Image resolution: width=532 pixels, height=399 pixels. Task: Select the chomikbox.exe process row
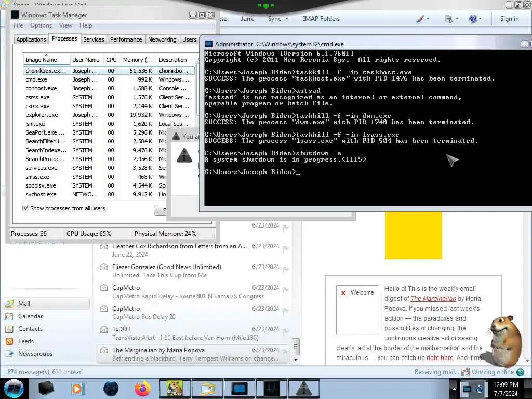pos(109,71)
